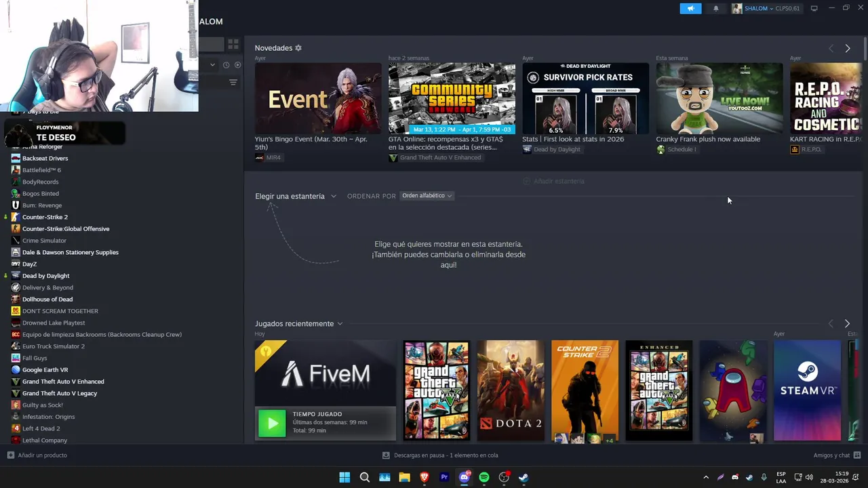This screenshot has width=868, height=488.
Task: Open Discord from the taskbar
Action: (465, 477)
